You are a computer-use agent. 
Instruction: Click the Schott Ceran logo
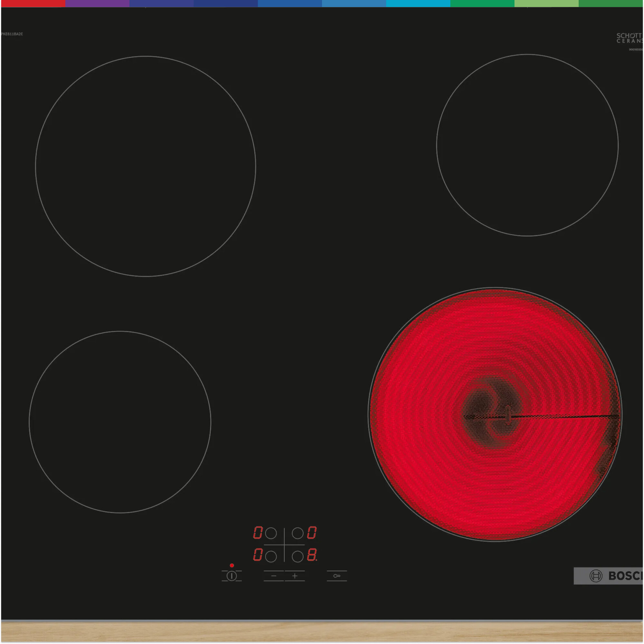coord(629,38)
